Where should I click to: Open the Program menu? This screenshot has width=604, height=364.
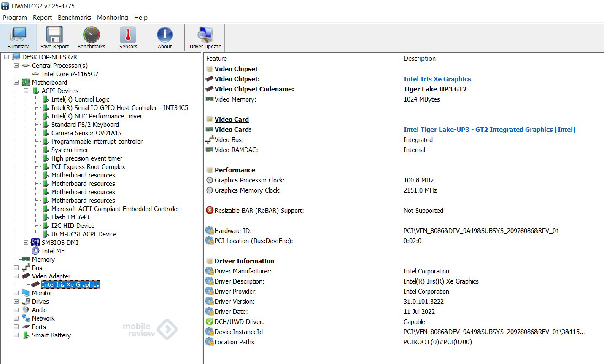15,18
